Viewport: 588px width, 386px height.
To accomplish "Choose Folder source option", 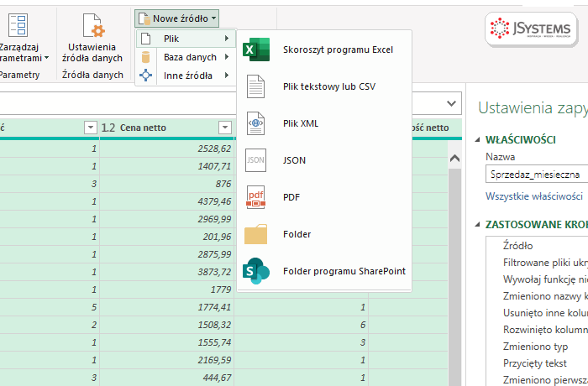I will point(324,234).
